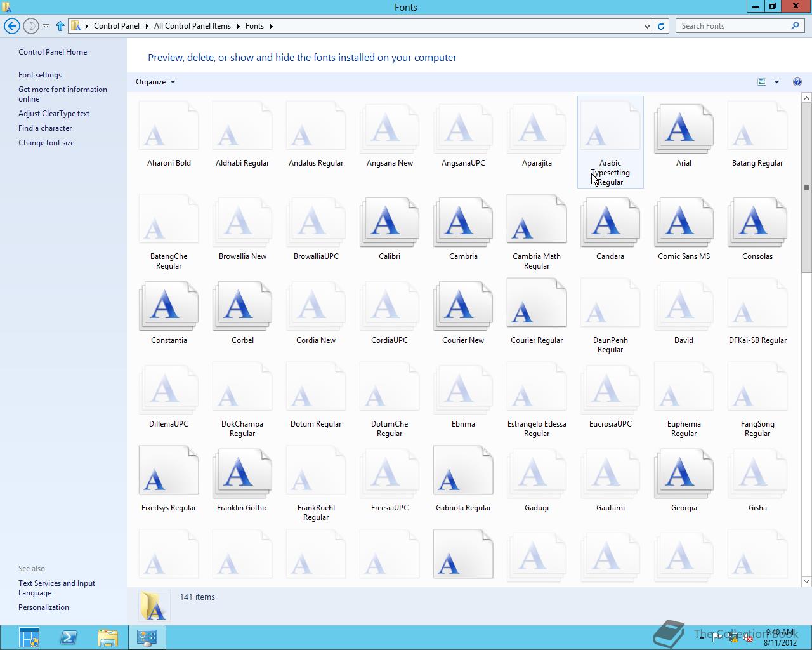Select the Calibri font family icon
The image size is (812, 650).
point(390,220)
